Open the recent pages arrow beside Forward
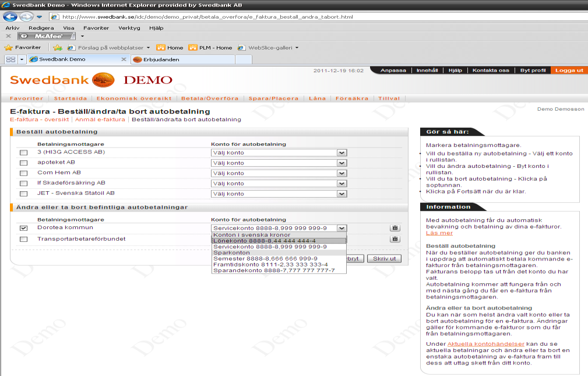 40,17
